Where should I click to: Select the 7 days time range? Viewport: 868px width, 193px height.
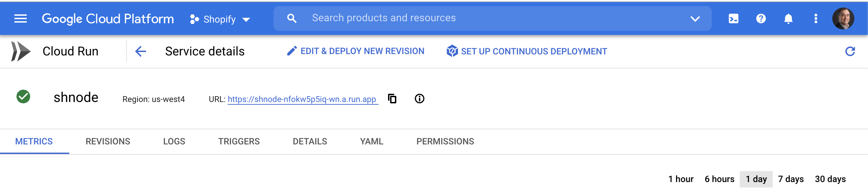tap(791, 179)
